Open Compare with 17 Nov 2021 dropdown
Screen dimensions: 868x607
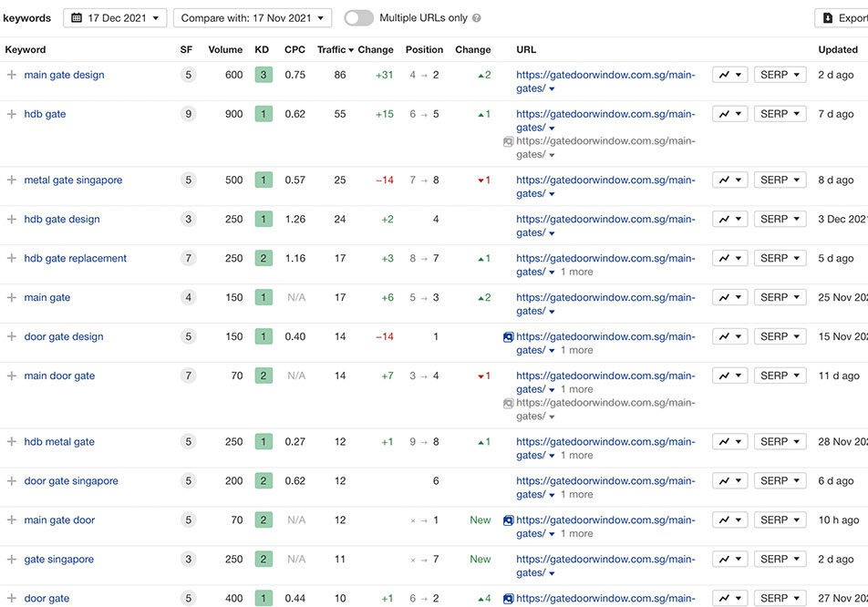[x=253, y=18]
